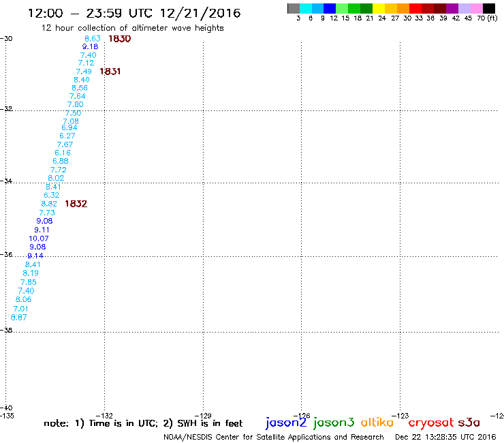Click the 8.82 reading beside 1832
The width and height of the screenshot is (504, 443).
(49, 204)
